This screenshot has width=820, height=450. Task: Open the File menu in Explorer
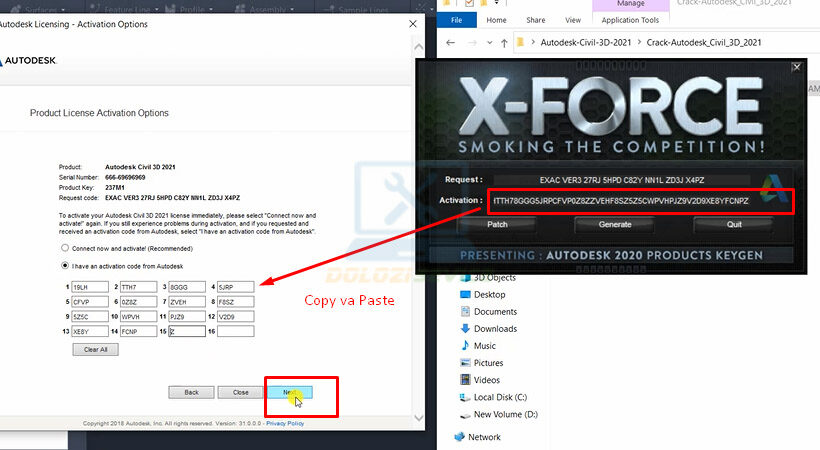tap(457, 20)
